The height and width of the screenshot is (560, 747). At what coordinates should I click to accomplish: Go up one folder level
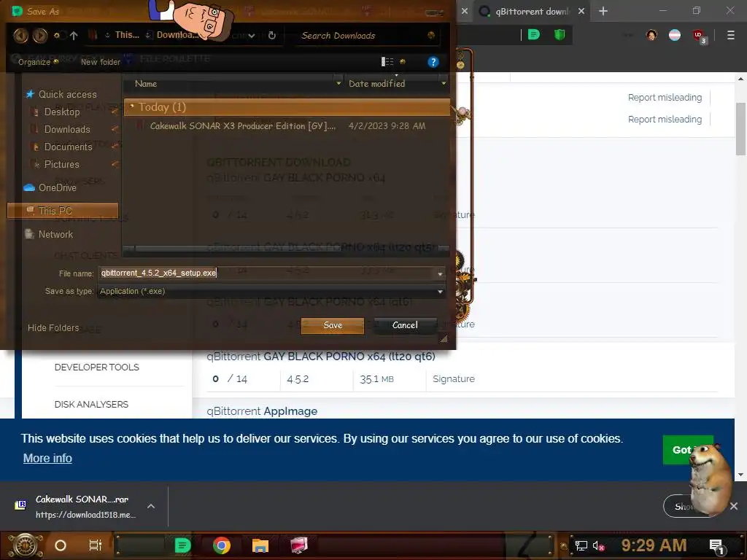tap(74, 35)
